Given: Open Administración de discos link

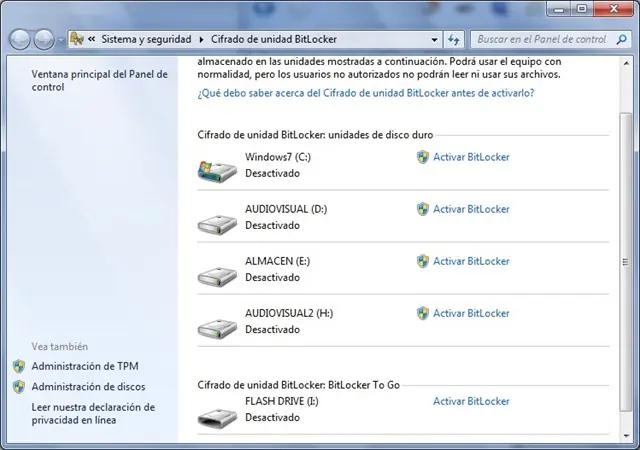Looking at the screenshot, I should (88, 387).
